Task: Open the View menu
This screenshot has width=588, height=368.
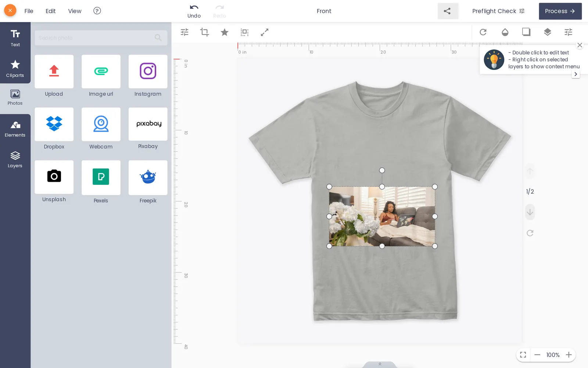Action: tap(75, 11)
